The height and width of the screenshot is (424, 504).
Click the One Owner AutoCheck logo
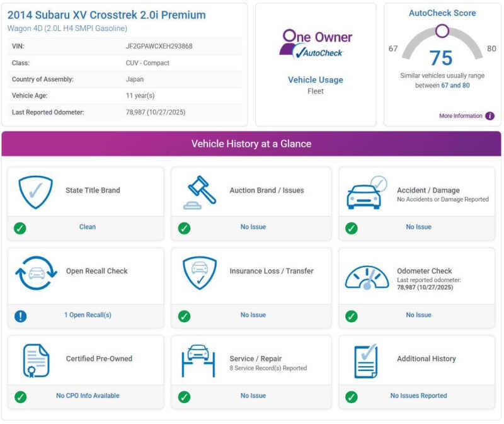pos(316,44)
